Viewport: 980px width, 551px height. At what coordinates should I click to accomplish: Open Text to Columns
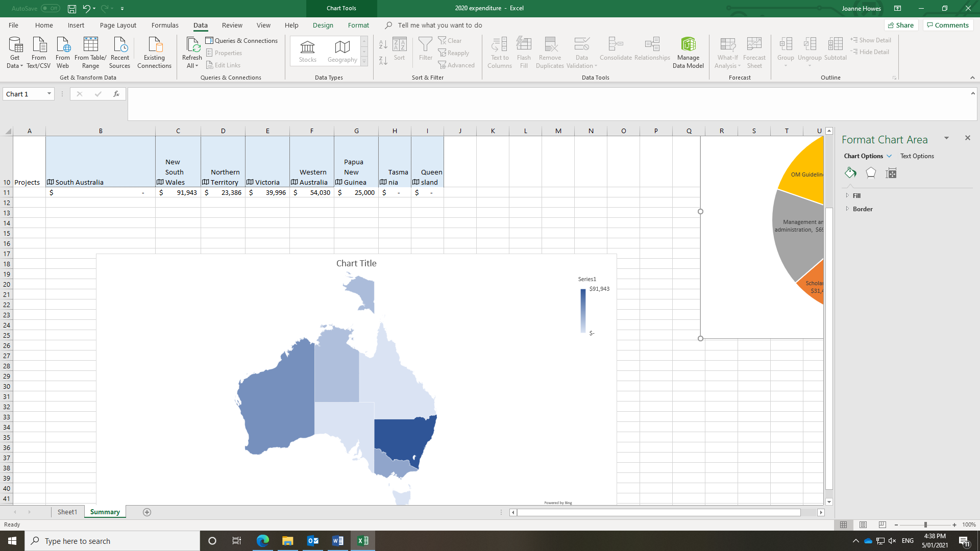[499, 53]
